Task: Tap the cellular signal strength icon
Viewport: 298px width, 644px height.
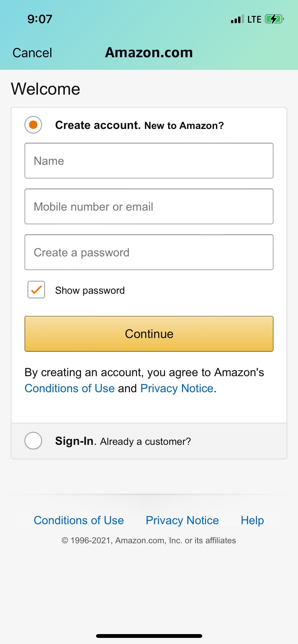Action: (237, 19)
